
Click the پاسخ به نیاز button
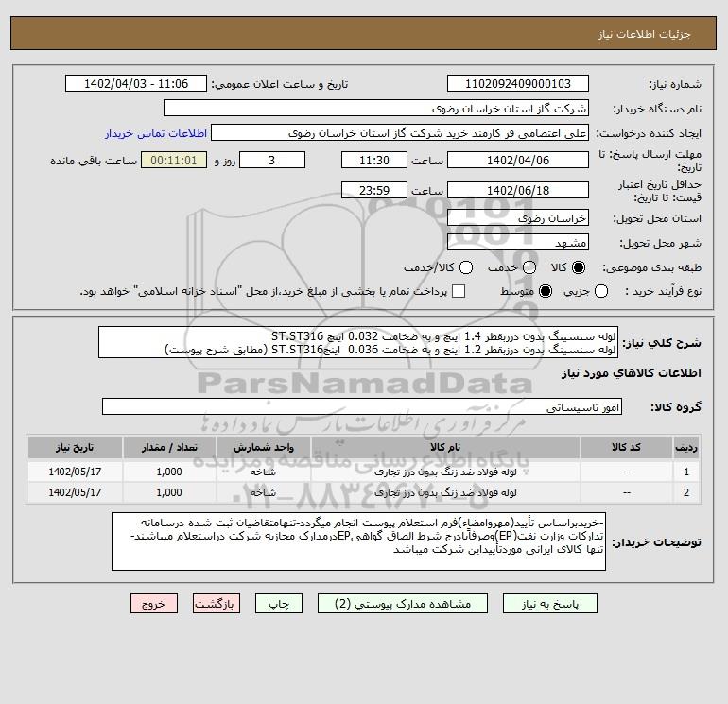pyautogui.click(x=549, y=604)
